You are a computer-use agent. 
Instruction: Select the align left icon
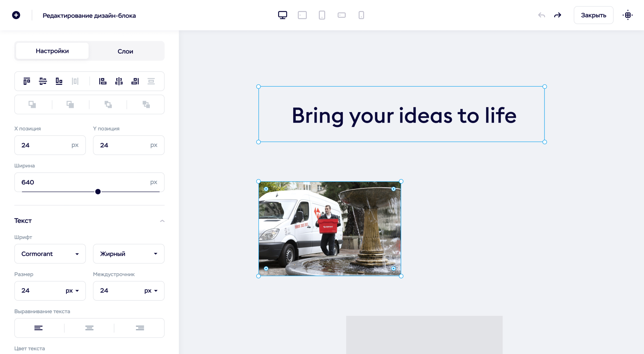click(103, 81)
